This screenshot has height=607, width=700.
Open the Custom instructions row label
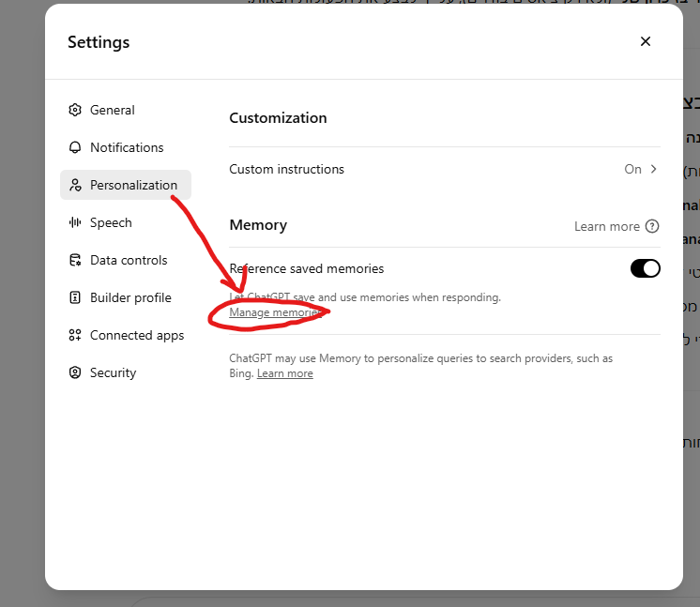pos(286,170)
